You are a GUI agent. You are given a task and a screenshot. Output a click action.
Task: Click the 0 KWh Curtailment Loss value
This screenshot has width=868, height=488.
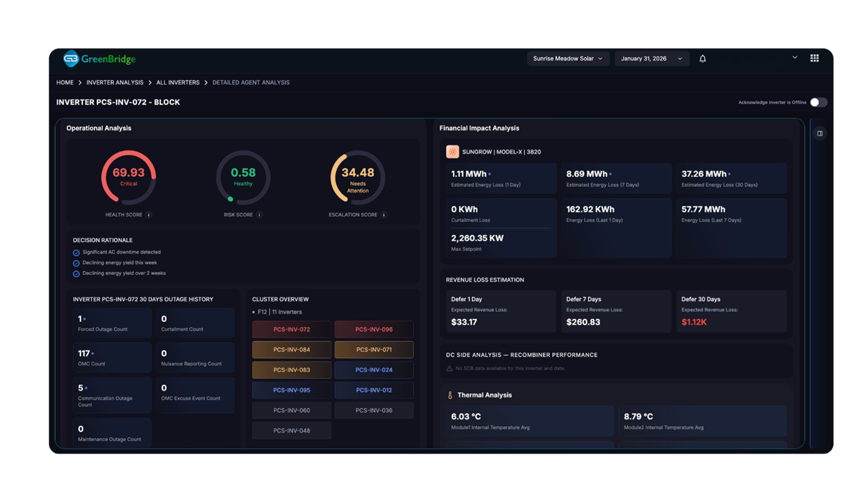click(x=465, y=209)
